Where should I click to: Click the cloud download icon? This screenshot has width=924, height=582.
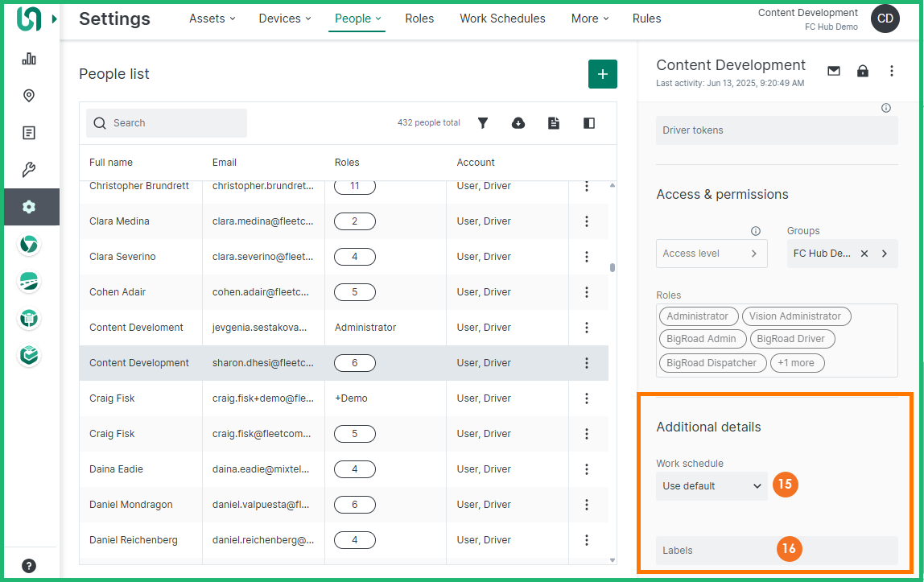tap(518, 123)
